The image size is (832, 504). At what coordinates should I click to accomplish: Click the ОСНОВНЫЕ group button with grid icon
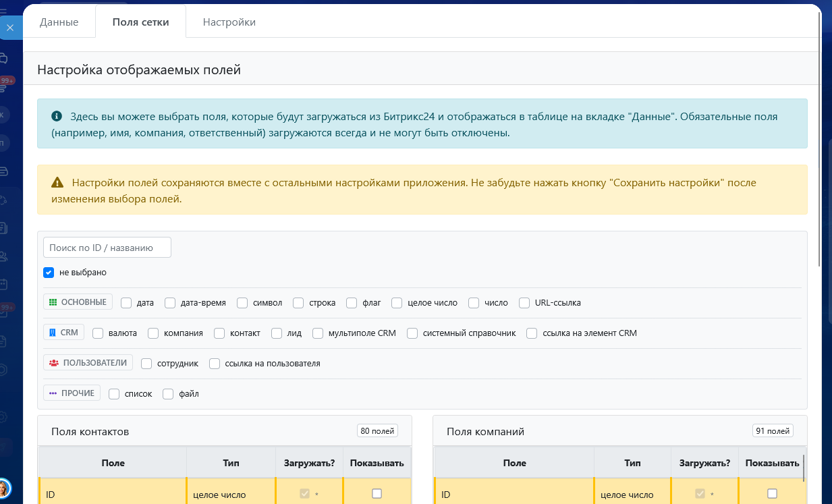(78, 302)
